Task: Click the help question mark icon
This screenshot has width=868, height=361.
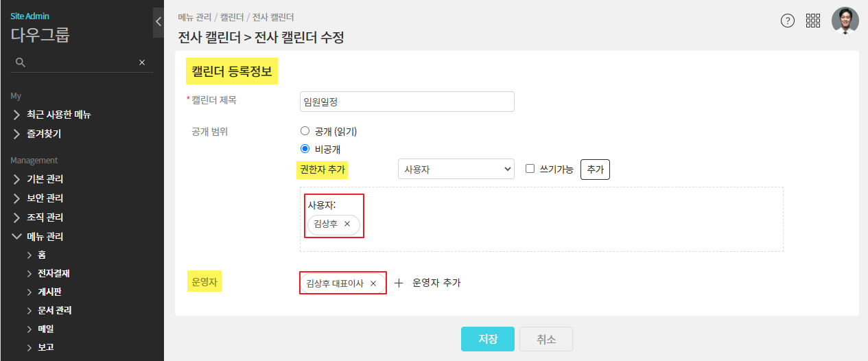Action: (788, 21)
